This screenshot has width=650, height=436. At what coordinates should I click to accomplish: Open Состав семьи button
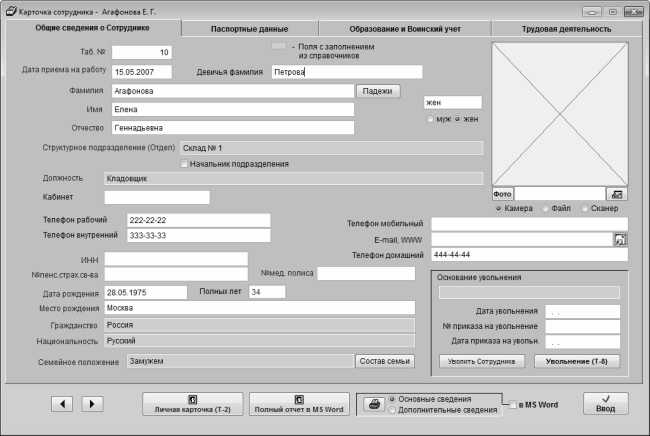(x=384, y=360)
